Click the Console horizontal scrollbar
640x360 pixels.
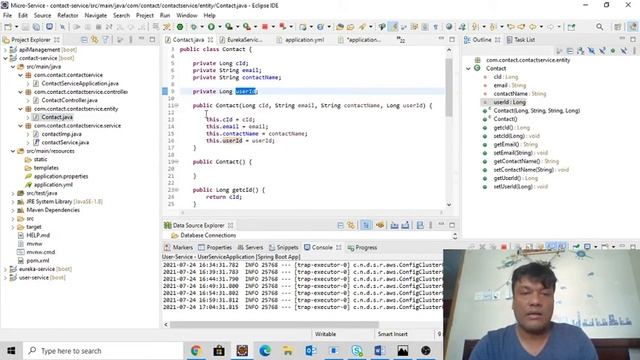(274, 324)
